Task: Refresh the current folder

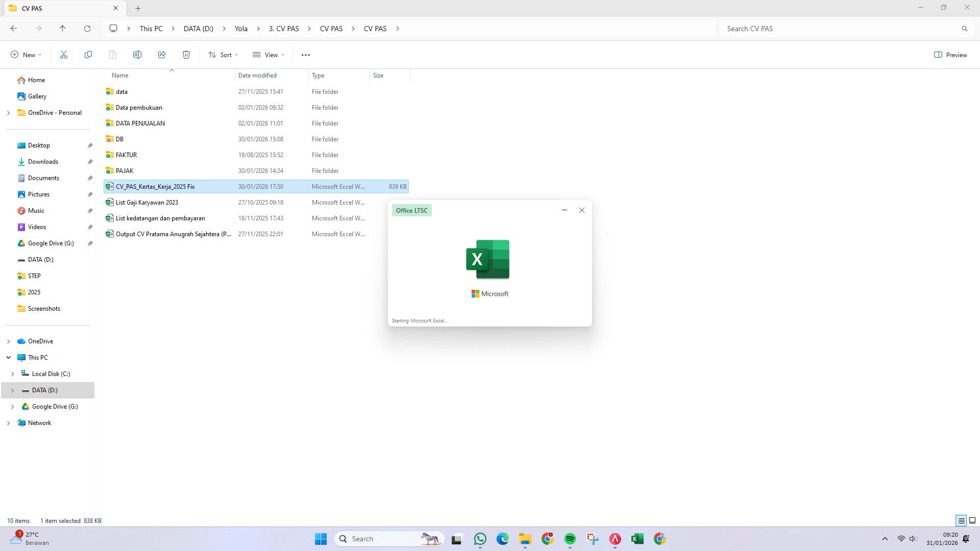Action: (87, 29)
